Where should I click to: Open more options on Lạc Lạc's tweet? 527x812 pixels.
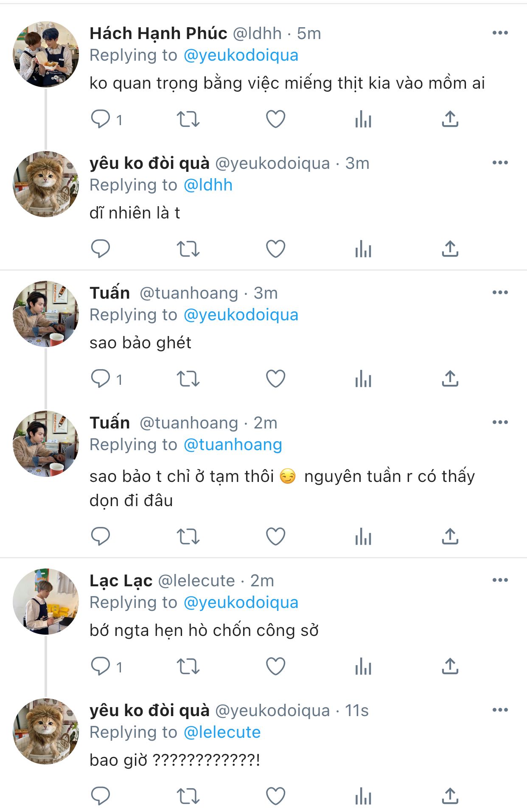point(500,580)
